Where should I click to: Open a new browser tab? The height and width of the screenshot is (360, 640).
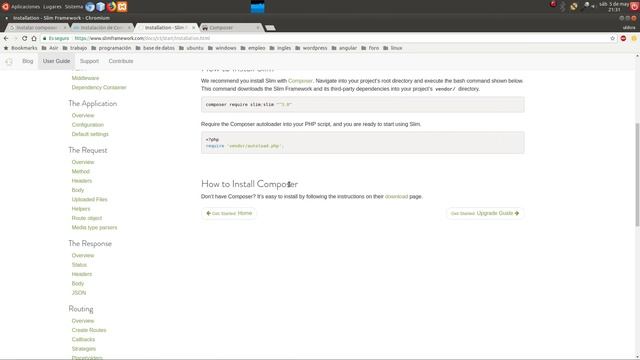(270, 28)
